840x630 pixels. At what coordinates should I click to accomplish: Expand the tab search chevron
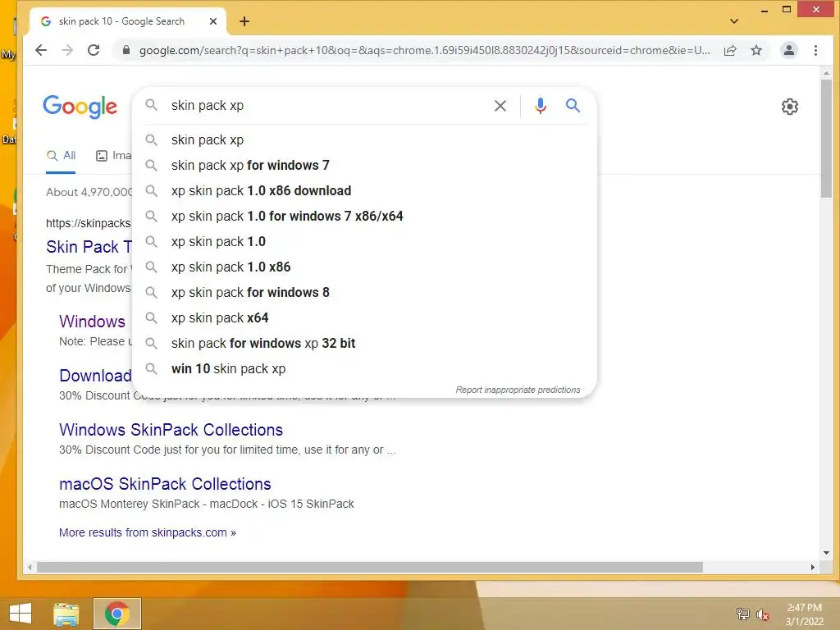pyautogui.click(x=734, y=21)
